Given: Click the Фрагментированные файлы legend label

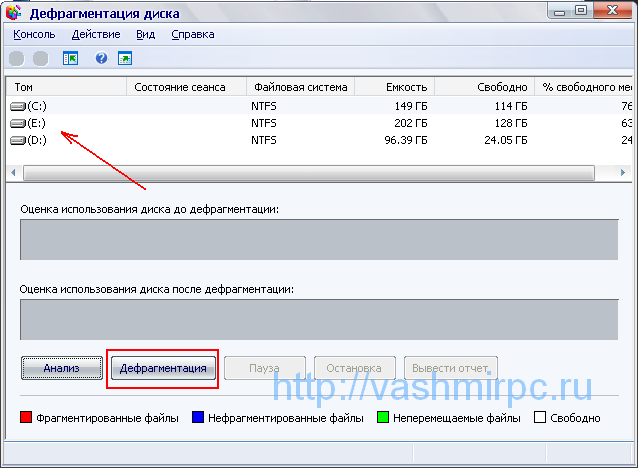Looking at the screenshot, I should tap(107, 418).
